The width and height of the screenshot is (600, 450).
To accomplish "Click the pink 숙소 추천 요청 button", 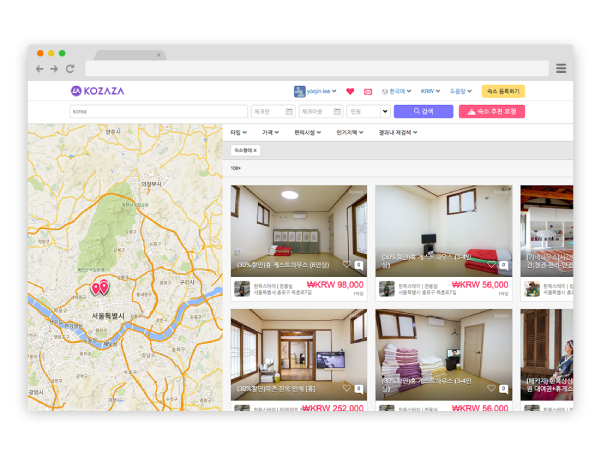I will pyautogui.click(x=492, y=111).
